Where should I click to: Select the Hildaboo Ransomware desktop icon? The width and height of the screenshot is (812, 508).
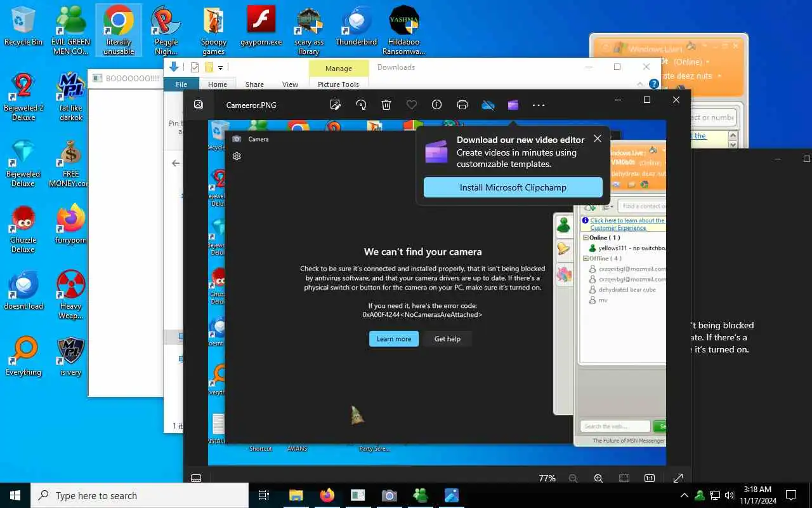(404, 30)
